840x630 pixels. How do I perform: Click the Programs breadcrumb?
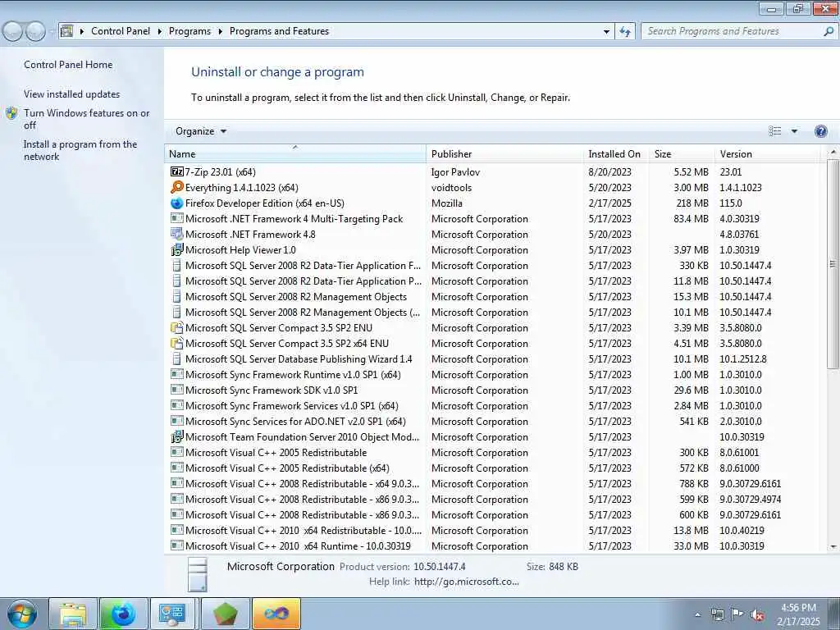(x=189, y=32)
